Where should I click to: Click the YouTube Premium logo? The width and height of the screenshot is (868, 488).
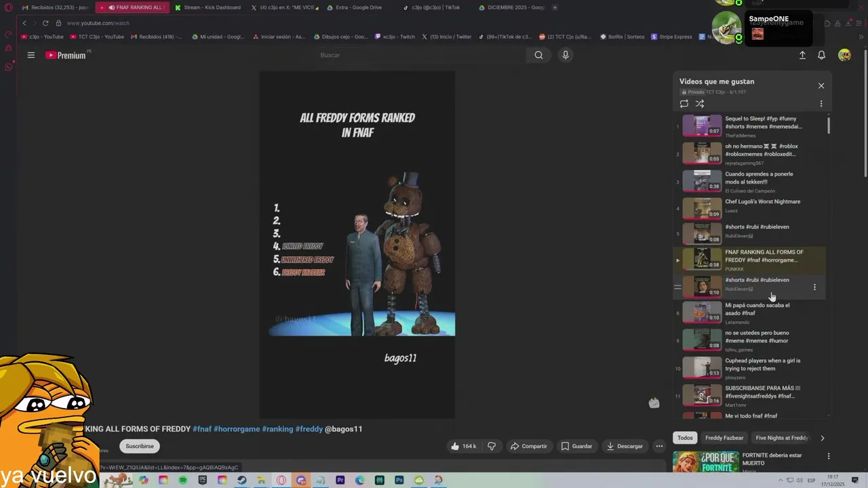66,55
